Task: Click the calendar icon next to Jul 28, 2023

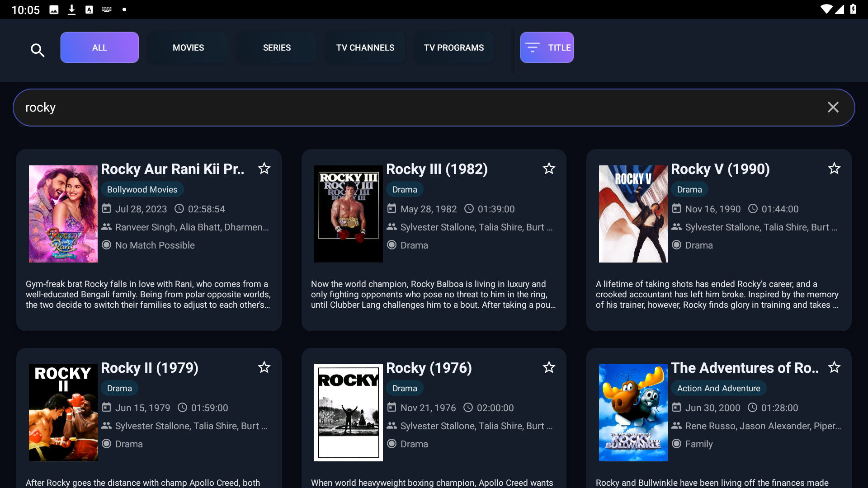Action: (x=107, y=208)
